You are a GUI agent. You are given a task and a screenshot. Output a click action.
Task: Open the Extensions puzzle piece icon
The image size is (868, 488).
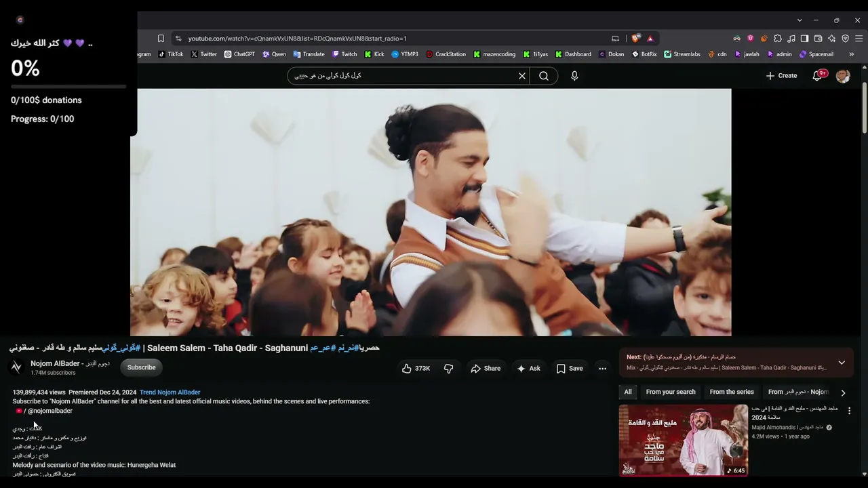tap(778, 39)
